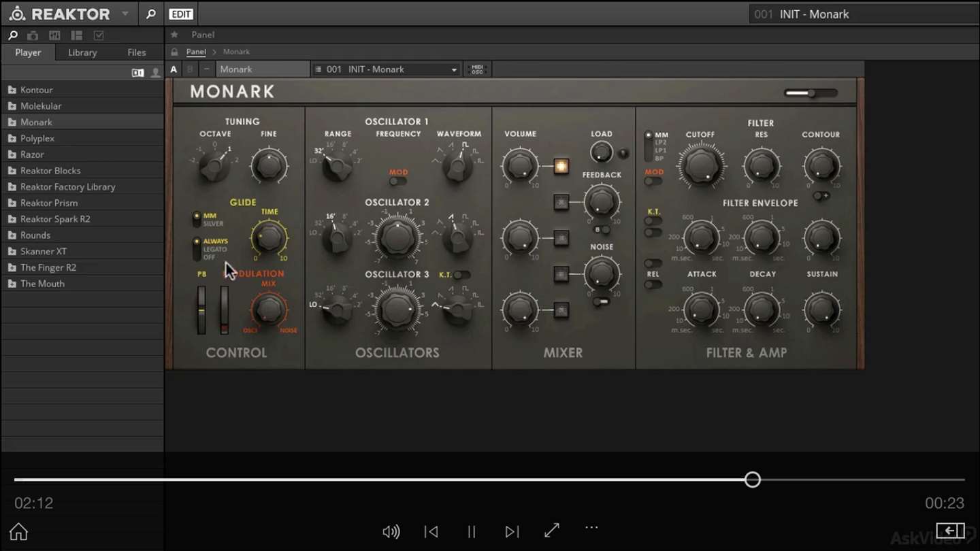Open the search magnifier beside the EDIT button
Screen dimensions: 980x551
150,14
